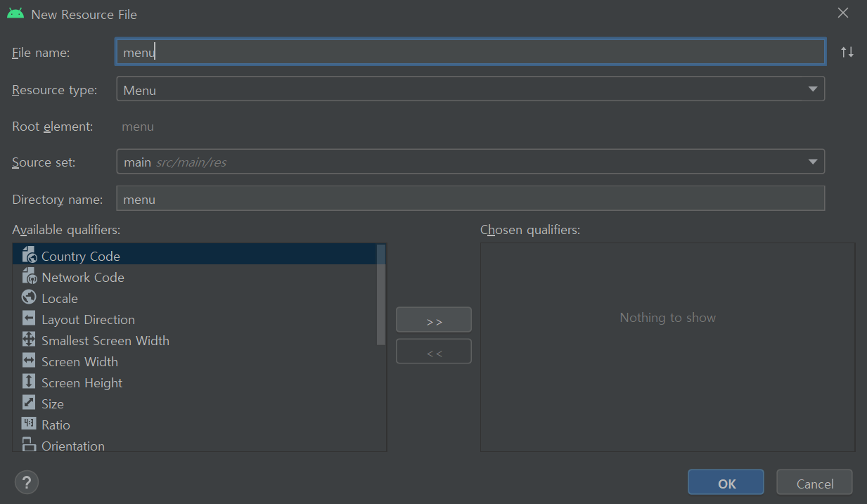The width and height of the screenshot is (867, 504).
Task: Select Smallest Screen Width qualifier
Action: 194,340
